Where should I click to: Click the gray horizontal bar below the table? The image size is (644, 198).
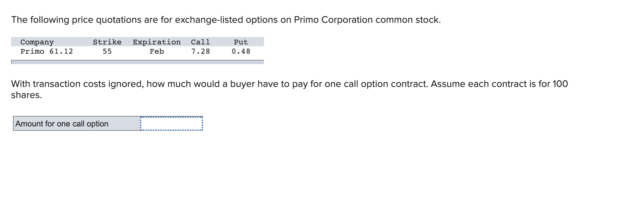coord(138,62)
